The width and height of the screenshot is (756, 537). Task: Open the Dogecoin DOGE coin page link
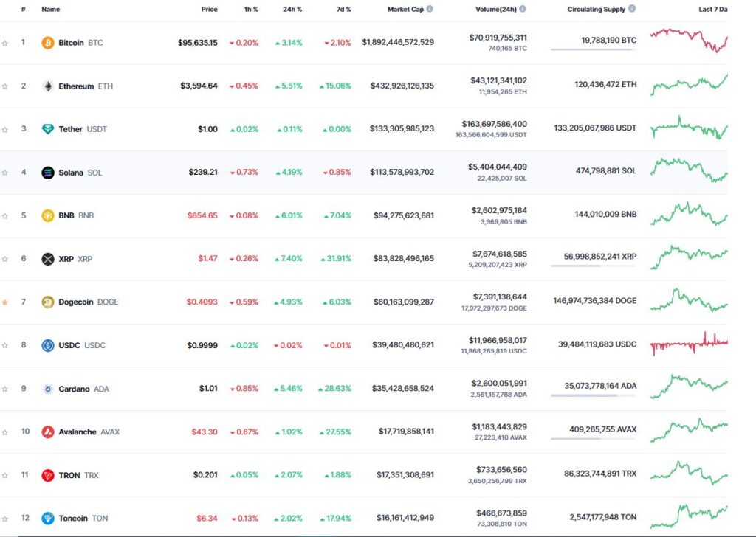(89, 302)
